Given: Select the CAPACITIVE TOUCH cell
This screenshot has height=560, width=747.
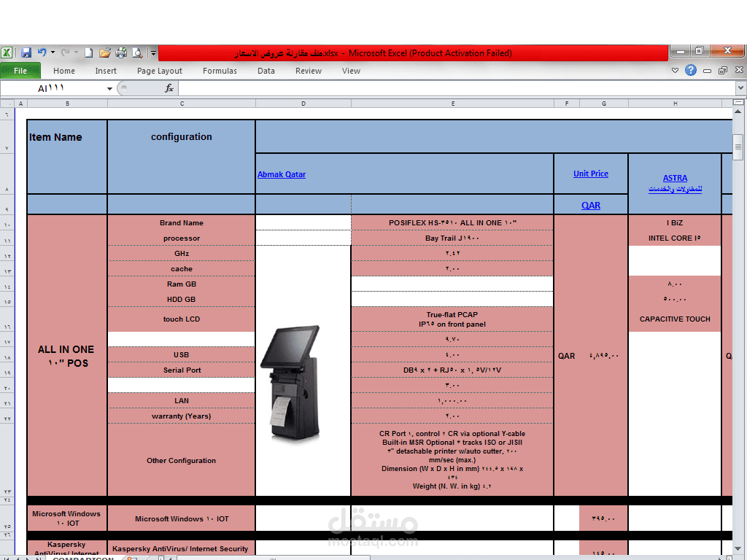Looking at the screenshot, I should [x=675, y=319].
